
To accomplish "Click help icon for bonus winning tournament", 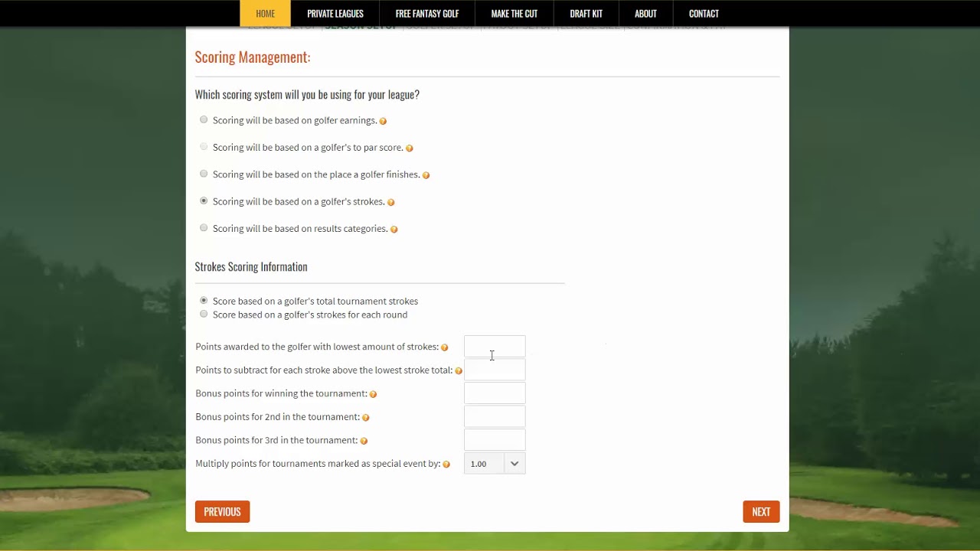I will [x=373, y=394].
